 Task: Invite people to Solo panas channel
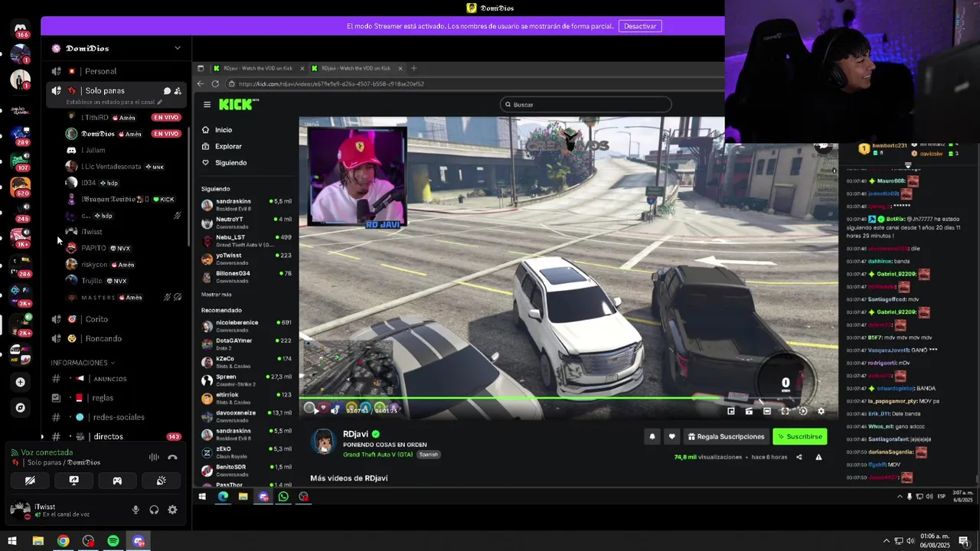[178, 90]
